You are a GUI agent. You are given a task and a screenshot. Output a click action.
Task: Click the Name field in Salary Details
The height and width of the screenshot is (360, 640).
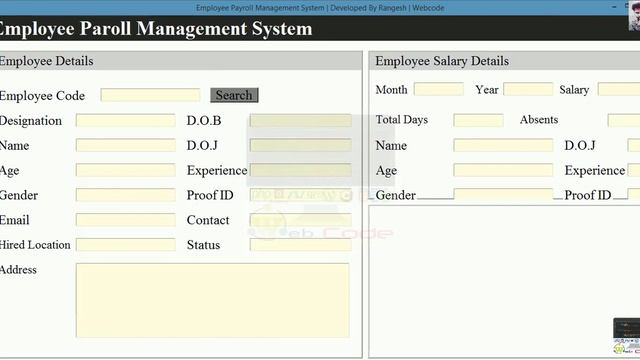[503, 145]
